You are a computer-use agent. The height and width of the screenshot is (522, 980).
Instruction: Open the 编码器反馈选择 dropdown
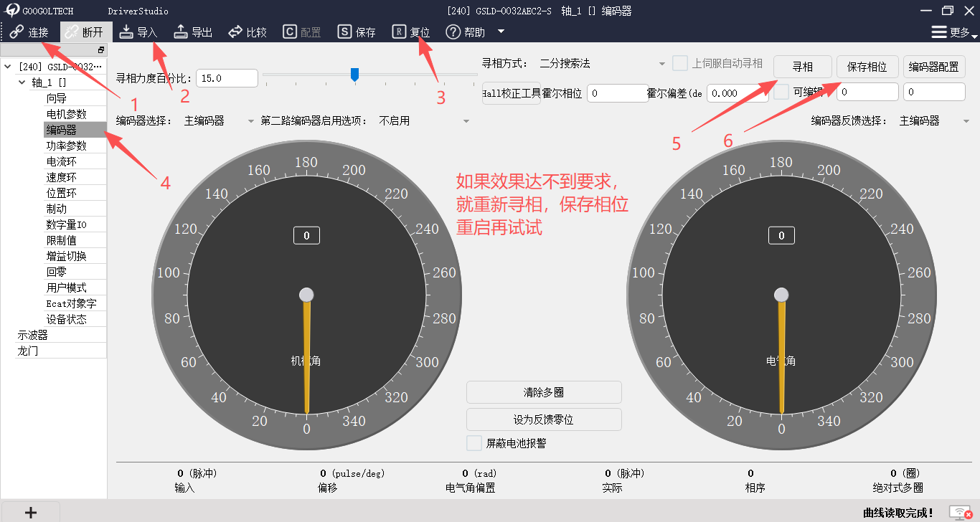click(933, 121)
